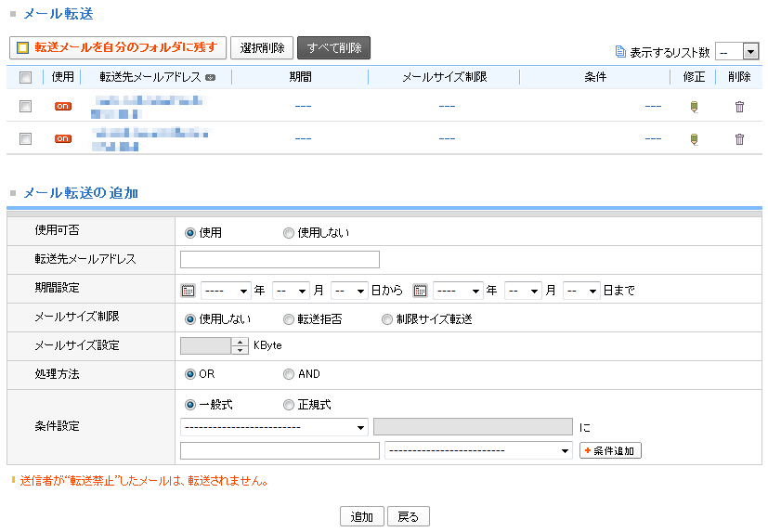Click メールサイズ制限 column header
Viewport: 768px width, 532px height.
pos(445,77)
